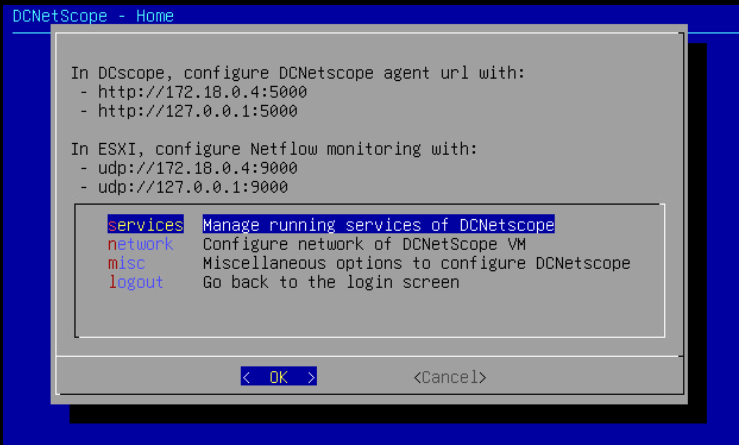The height and width of the screenshot is (445, 739).
Task: Click 'Miscellaneous options to configure DCNetscope' text
Action: (x=417, y=263)
